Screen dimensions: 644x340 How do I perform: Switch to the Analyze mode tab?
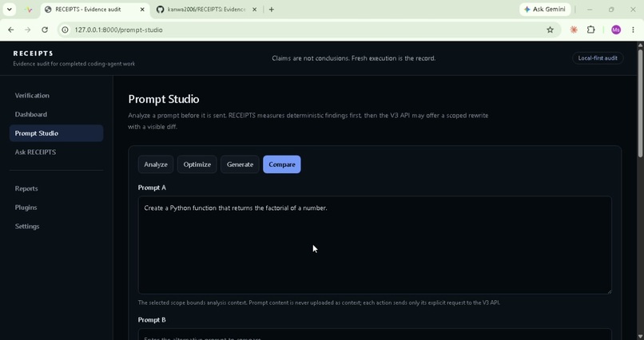coord(156,164)
